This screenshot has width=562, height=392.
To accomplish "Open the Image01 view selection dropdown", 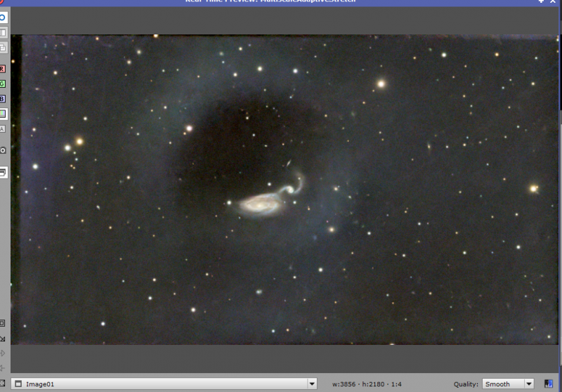I will pyautogui.click(x=164, y=384).
